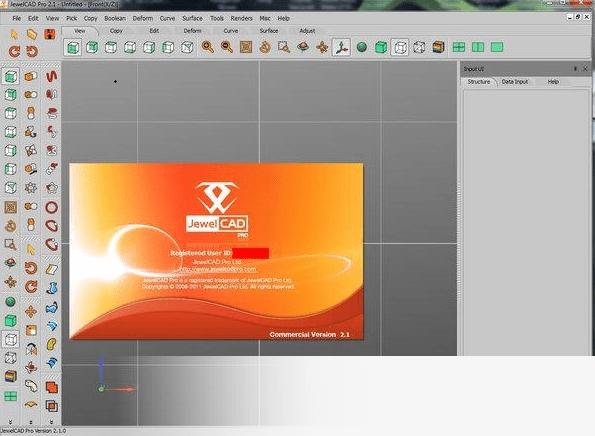Expand the first sidebar column with its bottom chevron

(11, 422)
